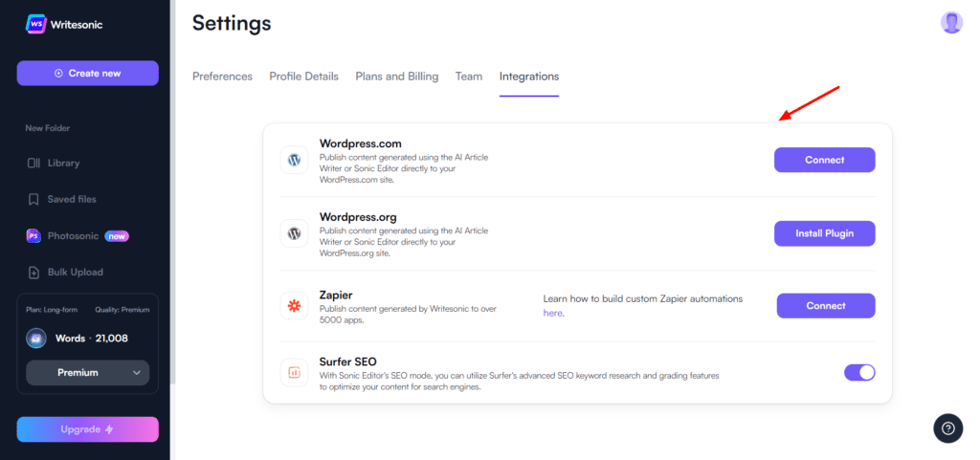
Task: Open Library in the sidebar
Action: [63, 163]
